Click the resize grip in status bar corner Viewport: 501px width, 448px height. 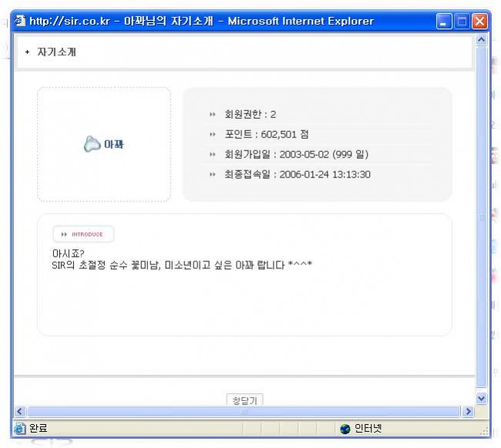[486, 431]
